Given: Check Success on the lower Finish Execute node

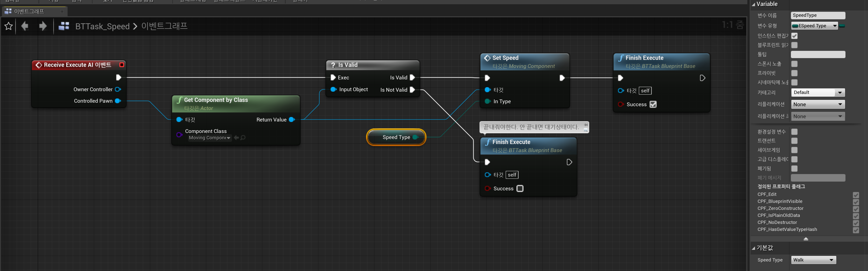Looking at the screenshot, I should coord(520,189).
